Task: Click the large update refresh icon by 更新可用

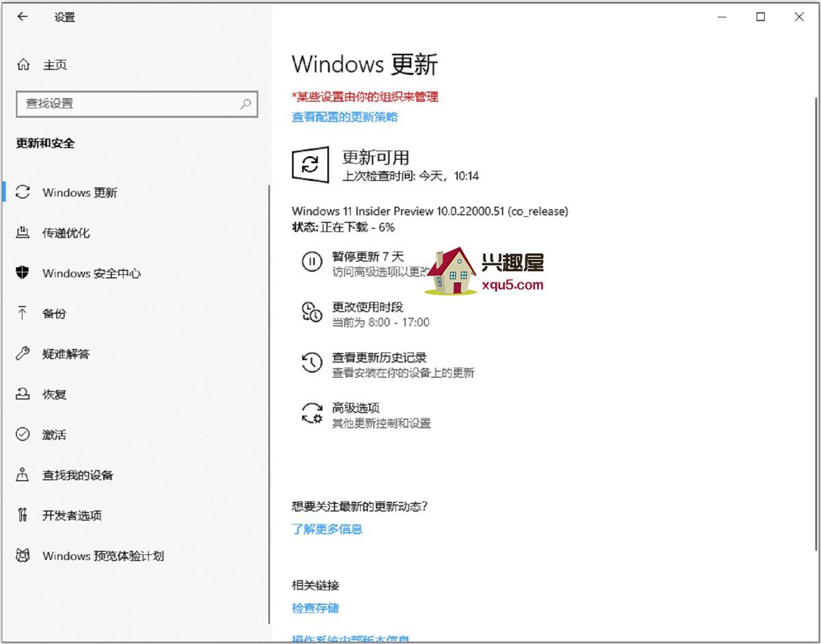Action: [311, 164]
